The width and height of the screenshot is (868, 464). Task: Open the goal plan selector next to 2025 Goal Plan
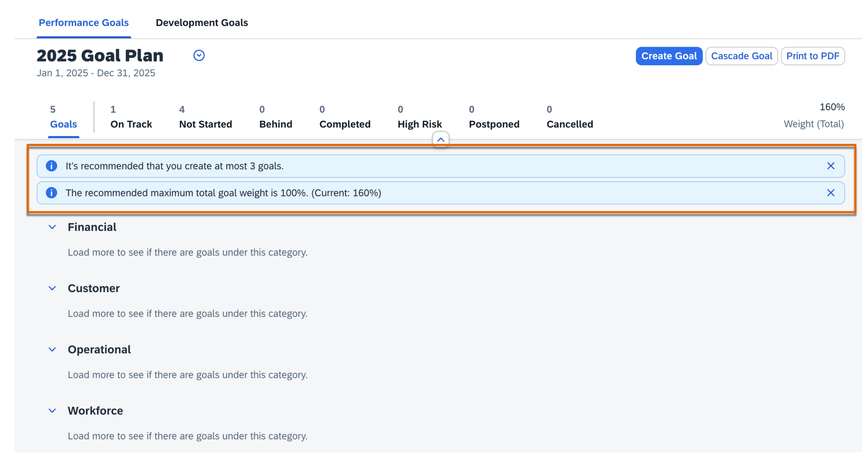click(x=199, y=56)
